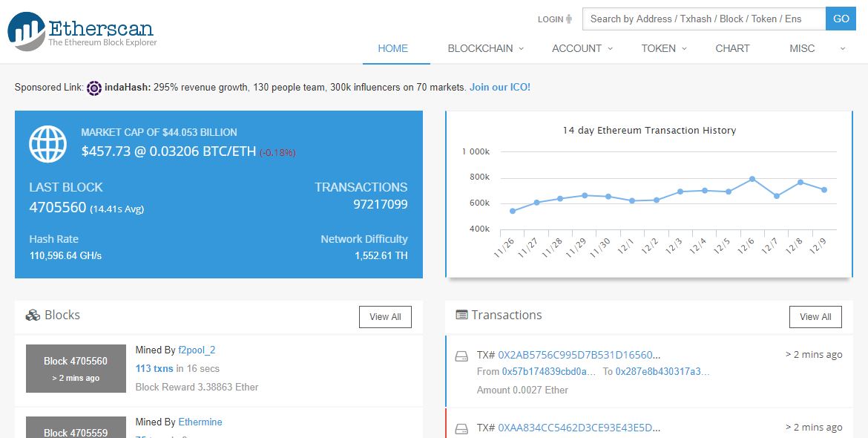Click the price '$457.73 @ 0.03206 BTC/ETH'
Image resolution: width=868 pixels, height=438 pixels.
coord(169,151)
